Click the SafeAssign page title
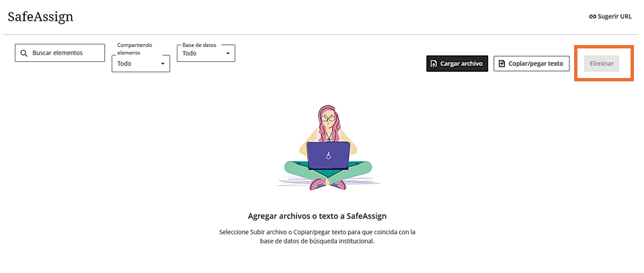The image size is (644, 273). [40, 17]
